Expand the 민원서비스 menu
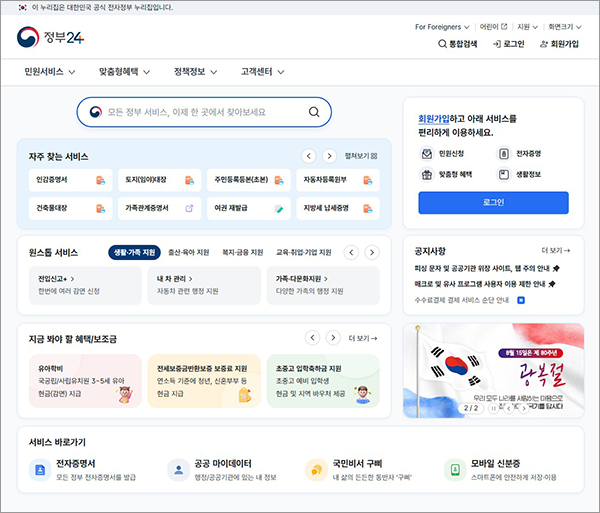Image resolution: width=600 pixels, height=513 pixels. [x=50, y=72]
